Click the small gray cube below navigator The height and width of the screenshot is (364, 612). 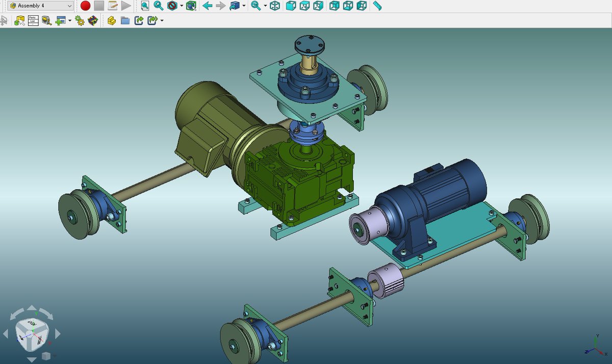[x=46, y=355]
